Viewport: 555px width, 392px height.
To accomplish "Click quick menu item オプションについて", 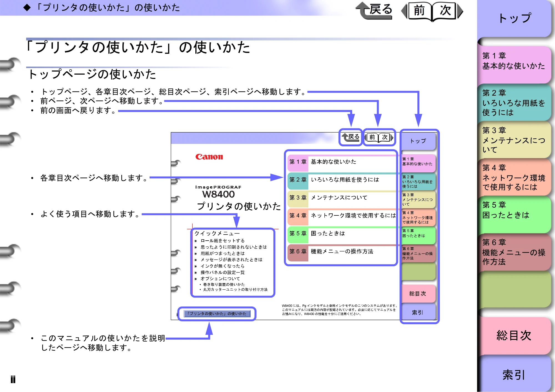I will [220, 279].
